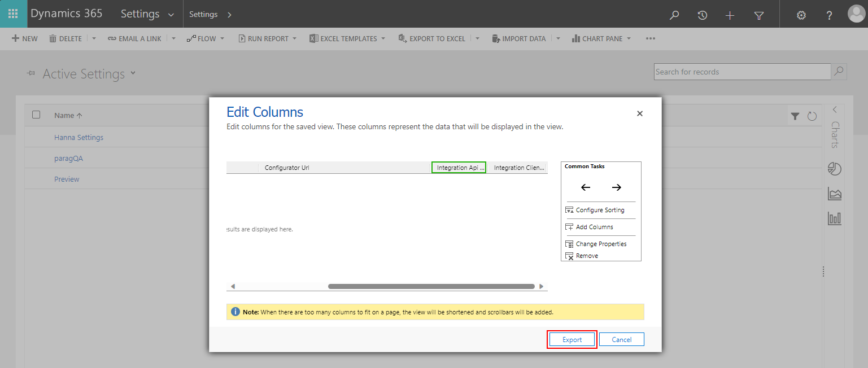Click the right arrow of the horizontal scrollbar
The height and width of the screenshot is (368, 868).
coord(541,287)
